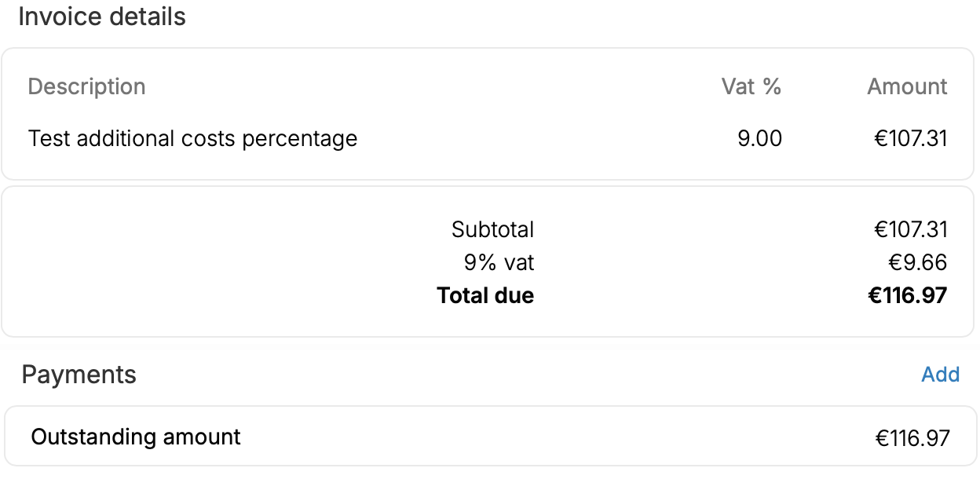Image resolution: width=980 pixels, height=479 pixels.
Task: Click the bold €116.97 total due value
Action: click(x=907, y=295)
